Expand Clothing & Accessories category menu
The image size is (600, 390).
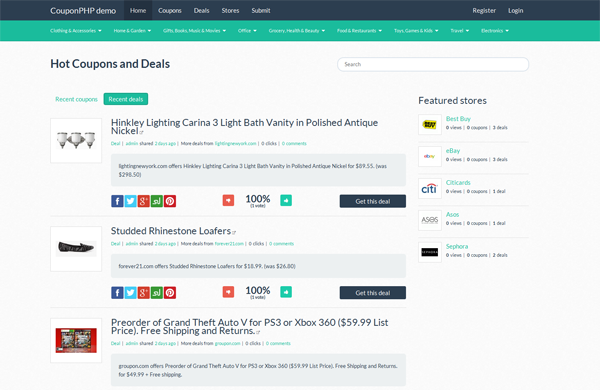click(76, 31)
